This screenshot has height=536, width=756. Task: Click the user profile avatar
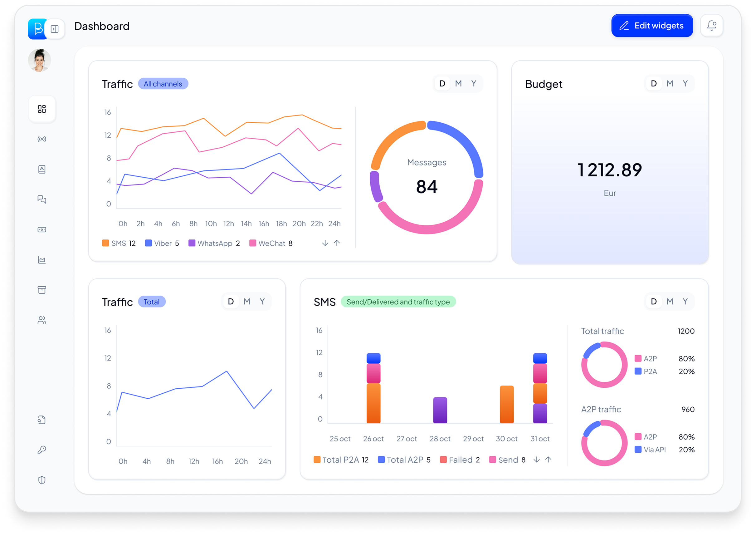pyautogui.click(x=40, y=60)
